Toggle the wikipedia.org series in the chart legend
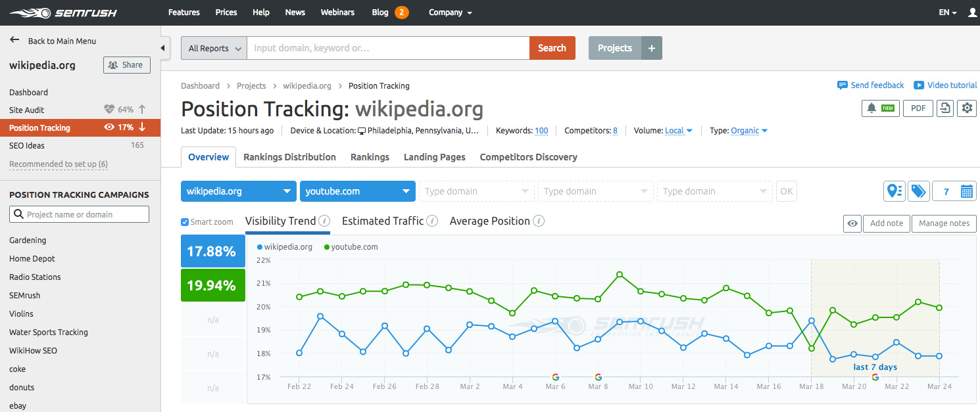This screenshot has width=980, height=412. (285, 247)
